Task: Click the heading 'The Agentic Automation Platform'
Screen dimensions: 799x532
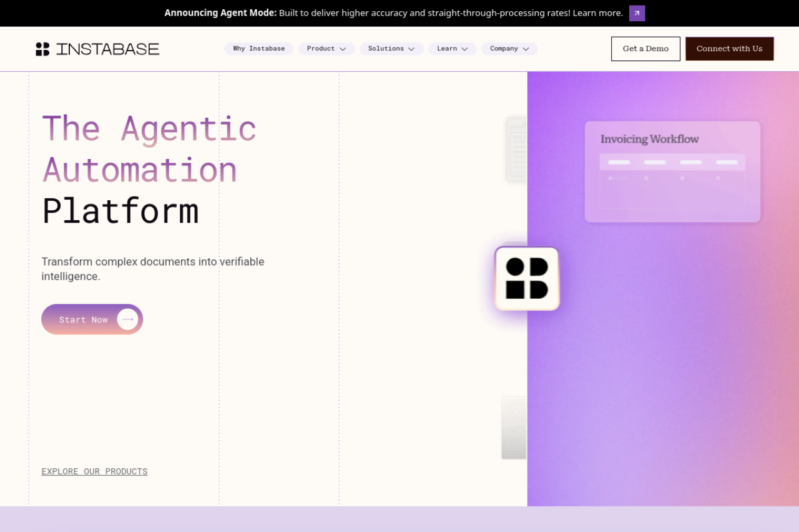Action: pos(149,170)
